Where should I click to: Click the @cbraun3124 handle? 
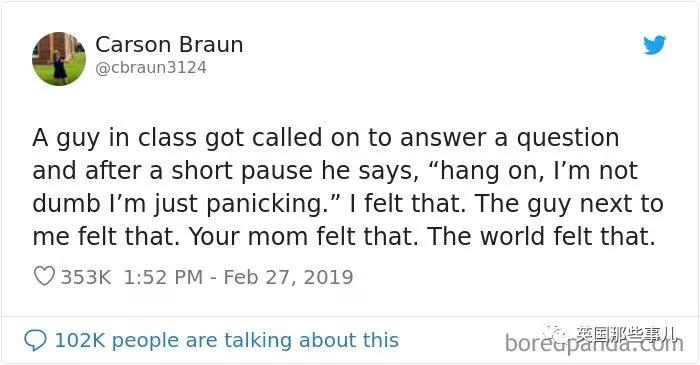click(151, 68)
